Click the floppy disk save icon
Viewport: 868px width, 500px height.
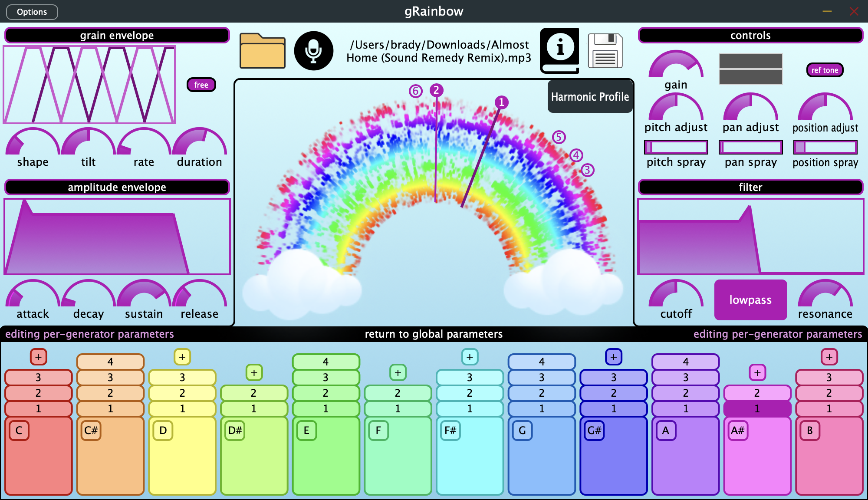[x=605, y=51]
